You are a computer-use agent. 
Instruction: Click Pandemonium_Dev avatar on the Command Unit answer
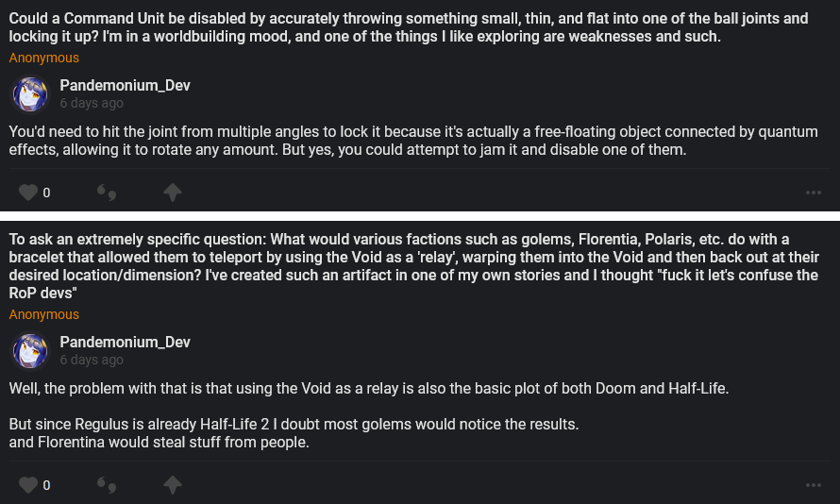[30, 94]
